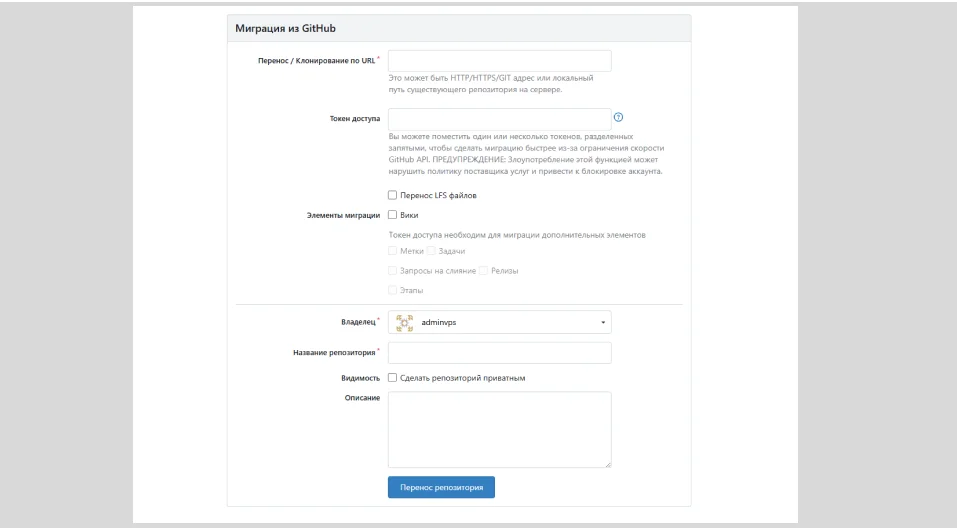Open the Владелец dropdown showing adminvps
The height and width of the screenshot is (528, 957).
[499, 322]
